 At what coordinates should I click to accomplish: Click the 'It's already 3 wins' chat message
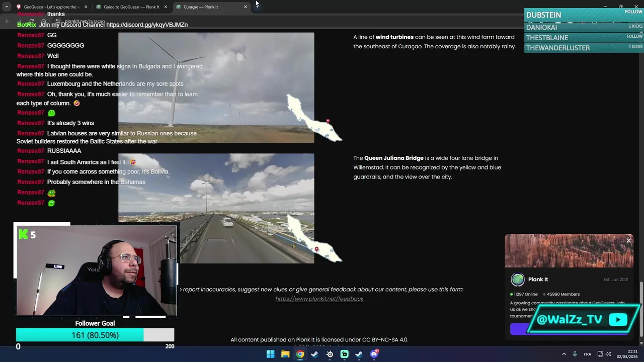70,123
